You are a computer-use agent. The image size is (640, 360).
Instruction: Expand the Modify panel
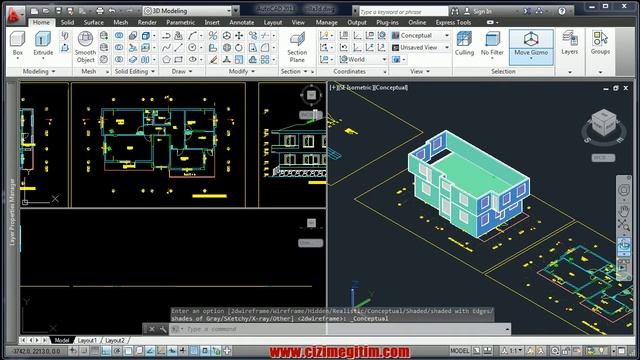pyautogui.click(x=242, y=71)
